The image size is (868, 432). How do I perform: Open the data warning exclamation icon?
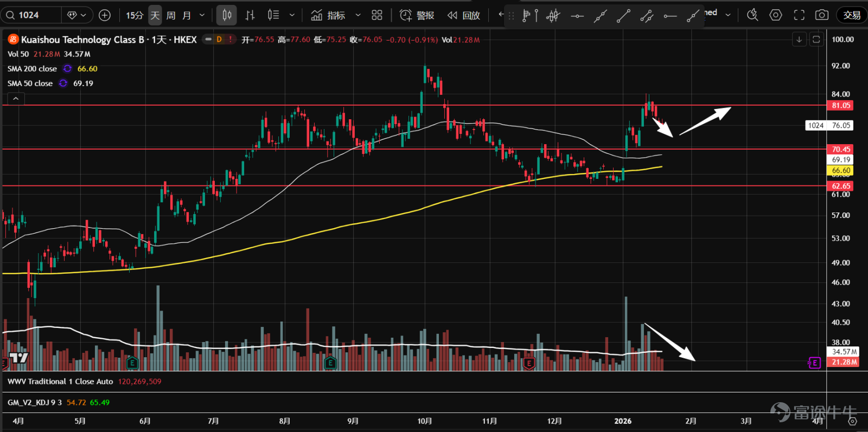click(x=231, y=40)
